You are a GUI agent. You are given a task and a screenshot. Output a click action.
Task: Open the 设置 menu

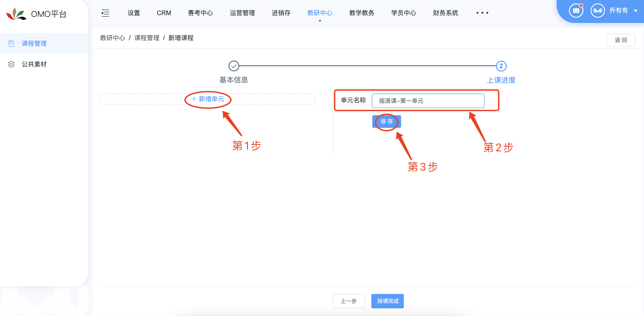[x=134, y=13]
